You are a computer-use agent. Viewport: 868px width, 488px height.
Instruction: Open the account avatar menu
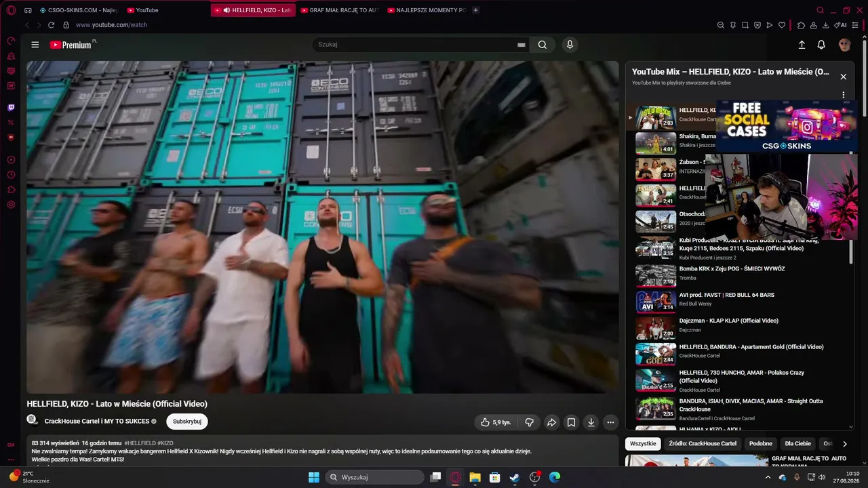click(845, 45)
